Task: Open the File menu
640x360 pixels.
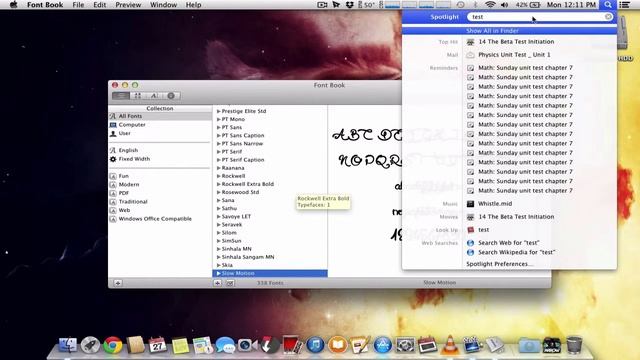Action: (78, 5)
